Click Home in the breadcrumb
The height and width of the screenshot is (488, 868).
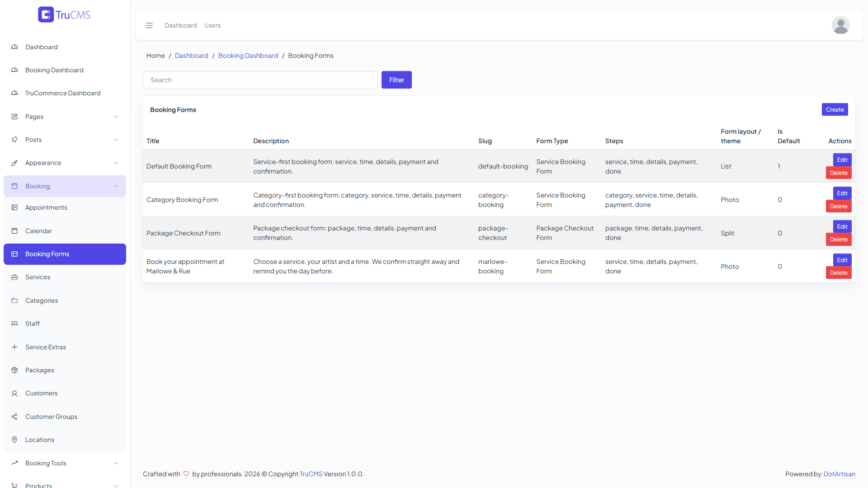(x=156, y=56)
